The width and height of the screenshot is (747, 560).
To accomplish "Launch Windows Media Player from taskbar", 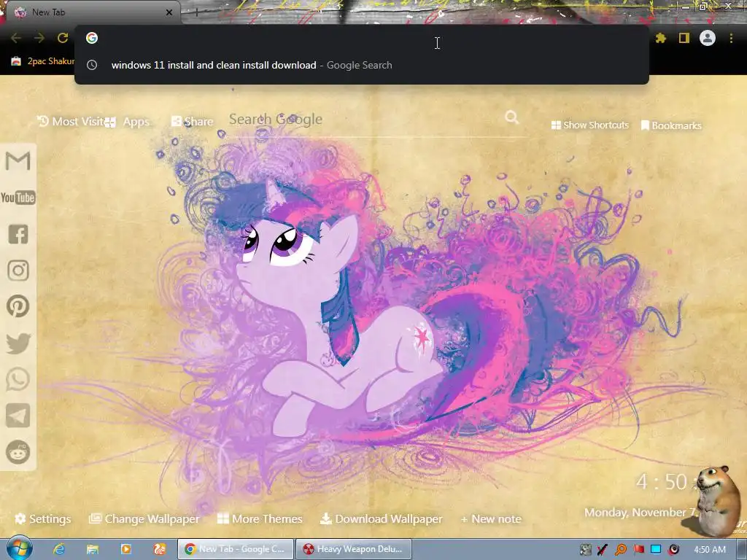I will 126,549.
